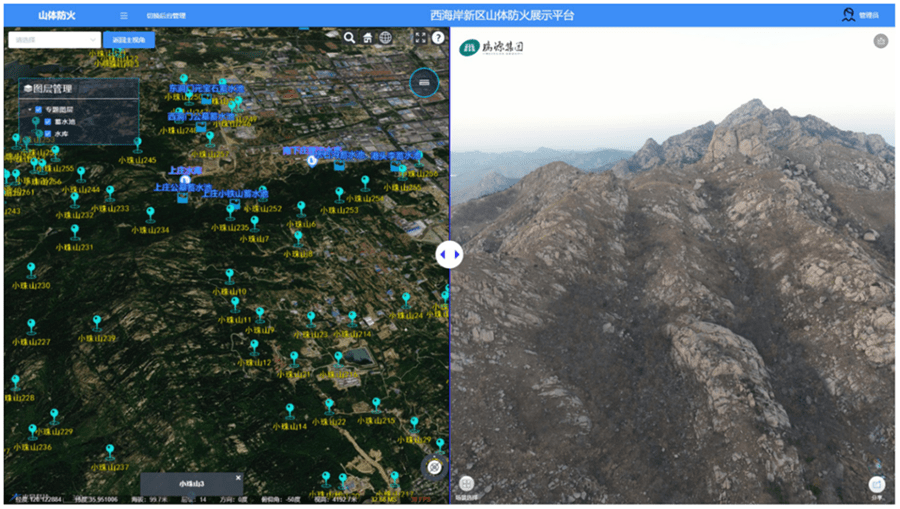Close the 小珠山3 popup
900x509 pixels.
tap(238, 477)
